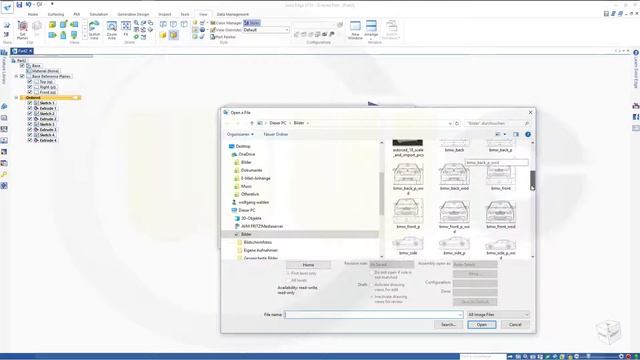The width and height of the screenshot is (640, 360).
Task: Click the Open button in the dialog
Action: [482, 324]
